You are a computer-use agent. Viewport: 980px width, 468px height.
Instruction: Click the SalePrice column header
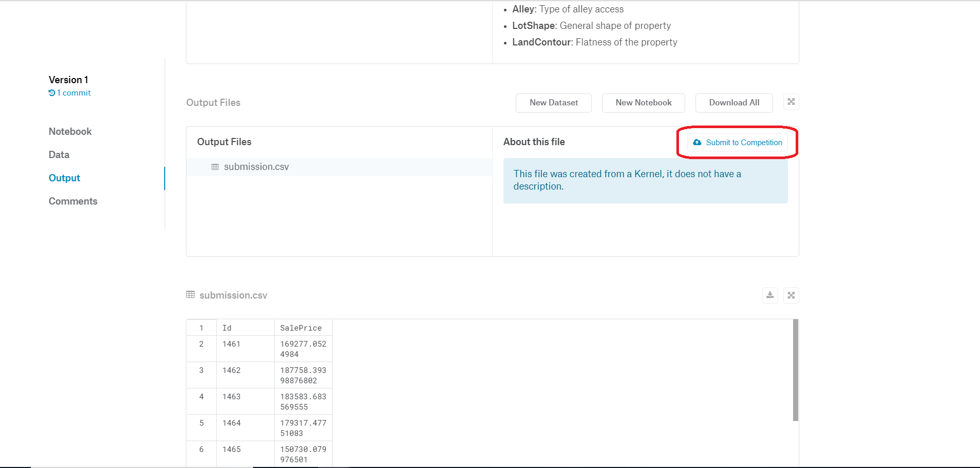point(301,327)
